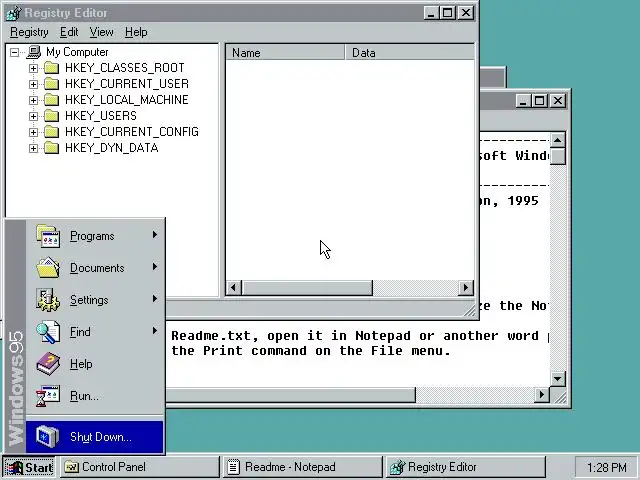Click the Notepad vertical scroll thumb
640x480 pixels.
tap(558, 156)
